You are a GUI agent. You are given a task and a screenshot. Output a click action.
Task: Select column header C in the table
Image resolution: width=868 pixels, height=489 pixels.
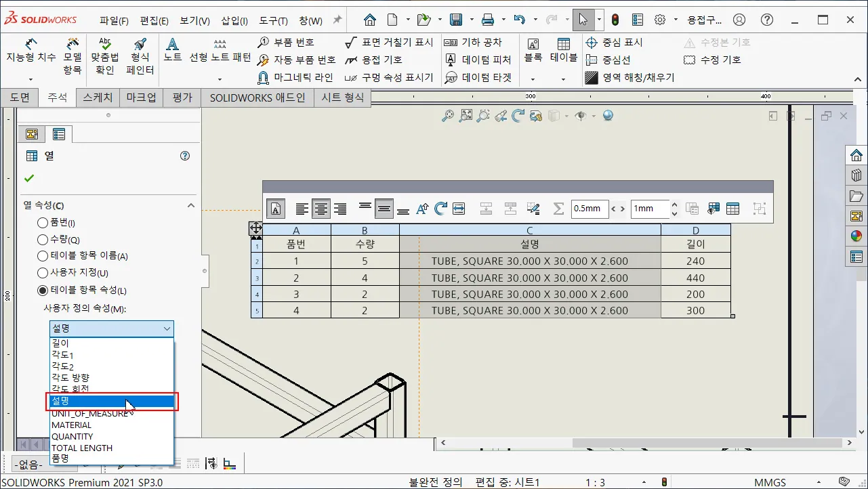530,230
